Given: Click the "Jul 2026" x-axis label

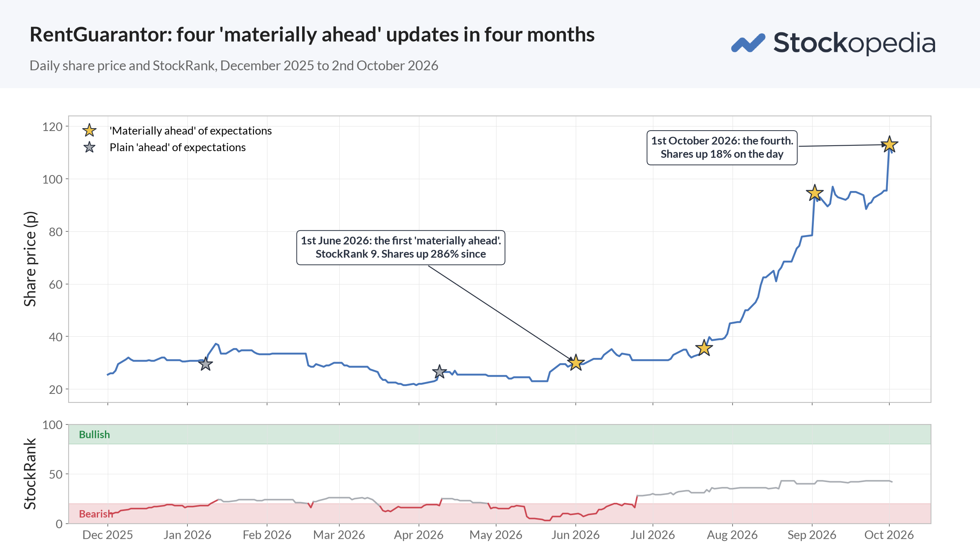Looking at the screenshot, I should coord(653,535).
